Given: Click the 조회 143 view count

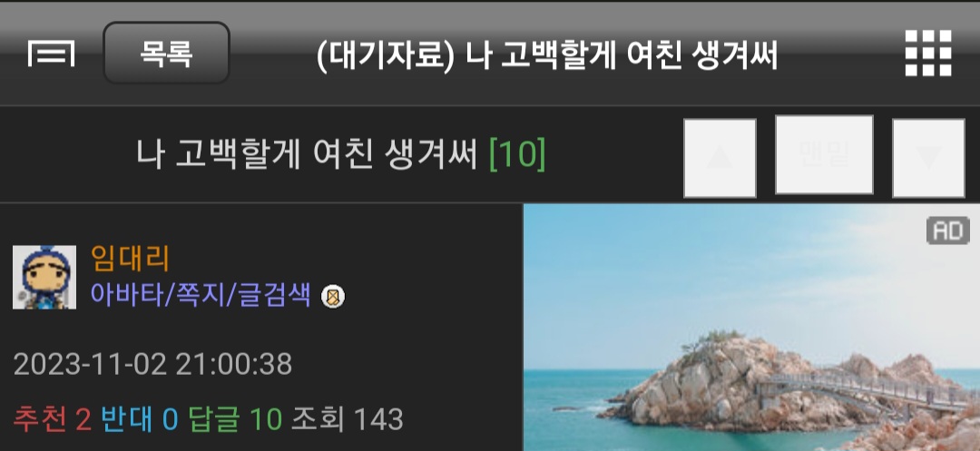Looking at the screenshot, I should pos(348,419).
